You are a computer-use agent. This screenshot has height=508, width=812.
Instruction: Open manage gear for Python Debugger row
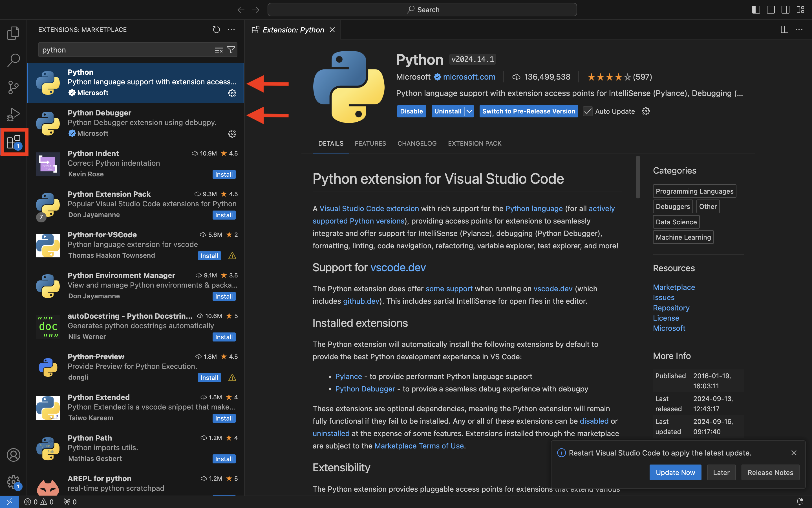(x=232, y=134)
